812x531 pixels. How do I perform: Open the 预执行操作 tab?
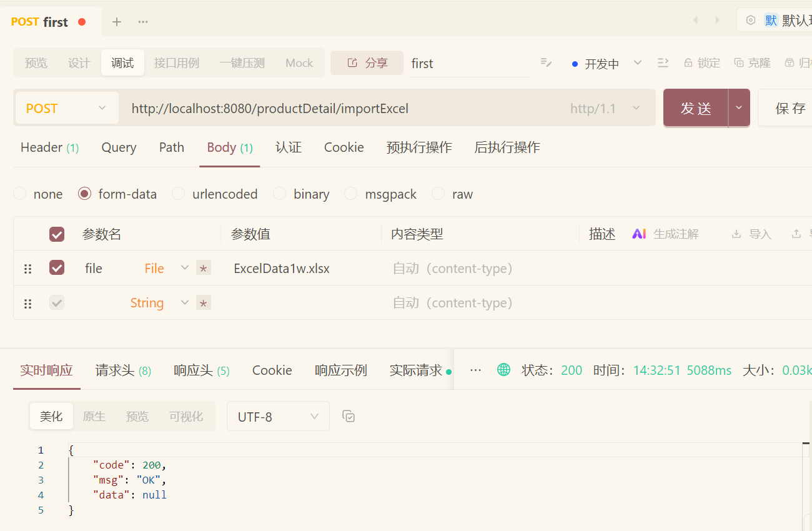click(x=419, y=147)
